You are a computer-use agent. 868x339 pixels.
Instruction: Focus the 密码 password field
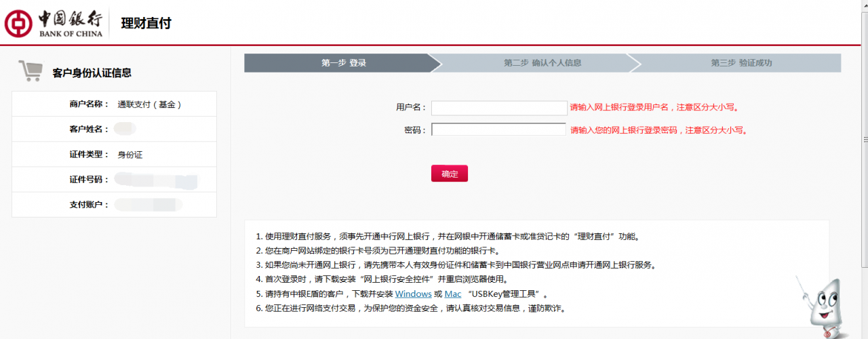point(498,129)
